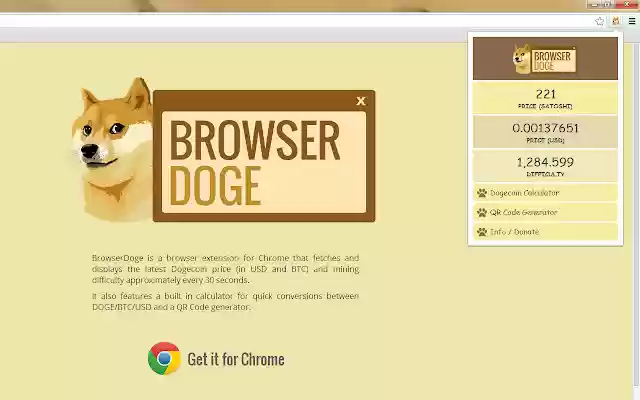This screenshot has width=640, height=400.
Task: Open Info / Donate in the popup
Action: pos(545,232)
